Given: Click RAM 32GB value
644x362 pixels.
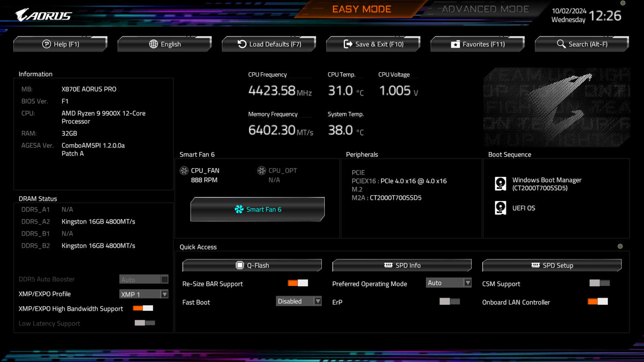Looking at the screenshot, I should tap(69, 134).
